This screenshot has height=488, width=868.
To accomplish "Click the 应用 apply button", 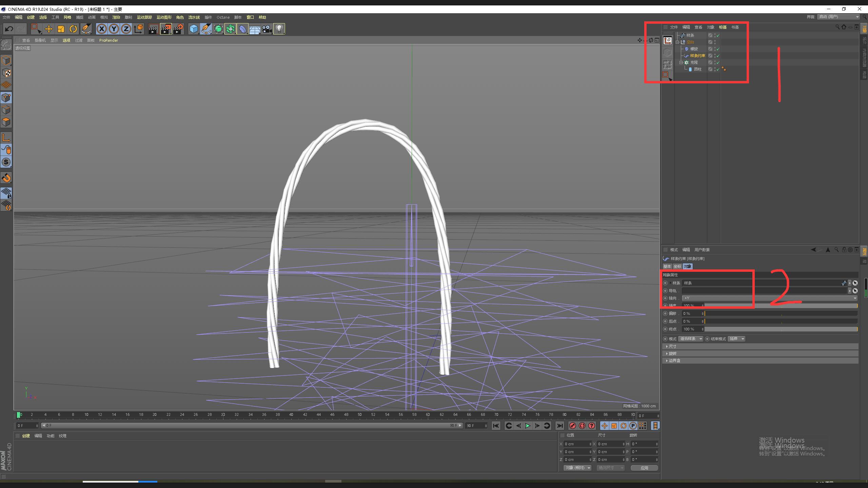I will pyautogui.click(x=644, y=468).
